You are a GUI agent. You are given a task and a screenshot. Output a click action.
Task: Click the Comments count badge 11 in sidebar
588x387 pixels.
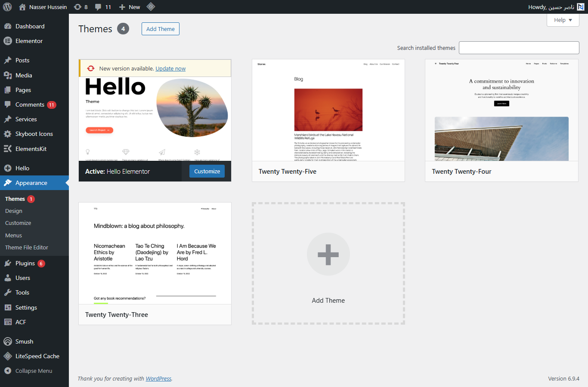pos(52,105)
